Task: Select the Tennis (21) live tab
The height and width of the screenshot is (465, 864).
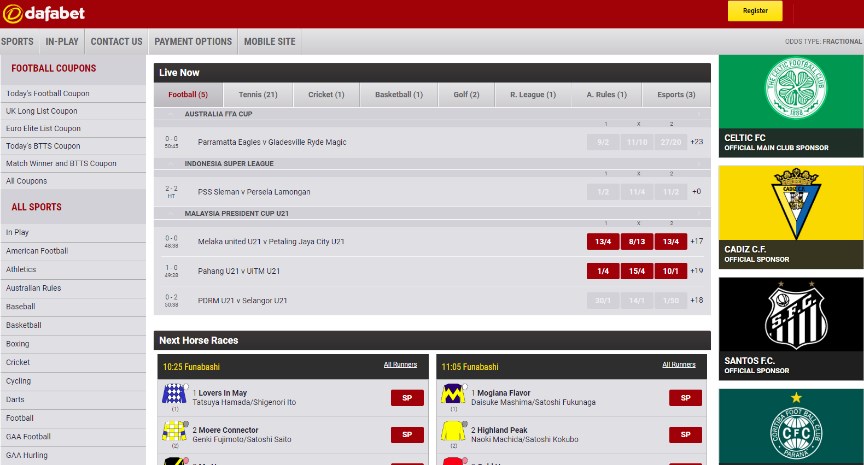Action: tap(258, 94)
